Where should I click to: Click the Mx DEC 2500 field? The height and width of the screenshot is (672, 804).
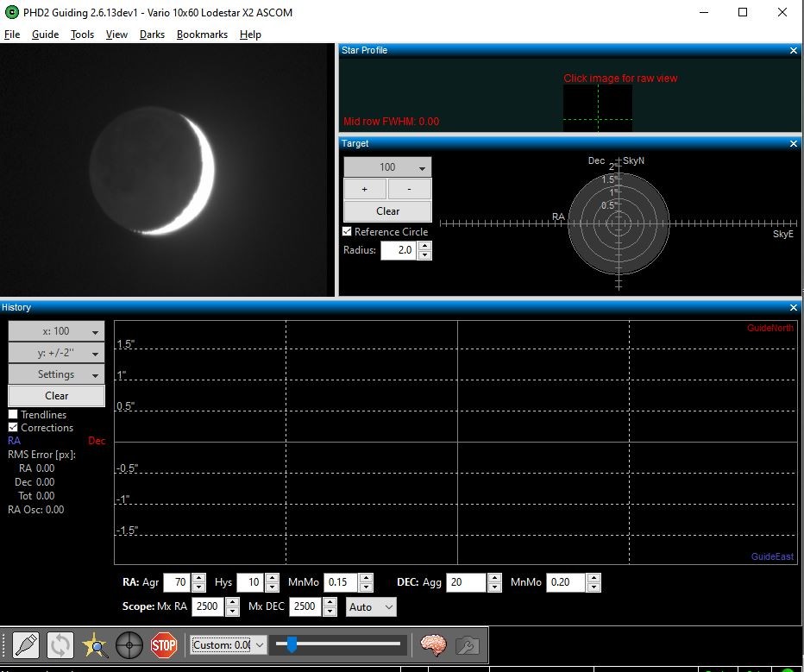pos(306,606)
